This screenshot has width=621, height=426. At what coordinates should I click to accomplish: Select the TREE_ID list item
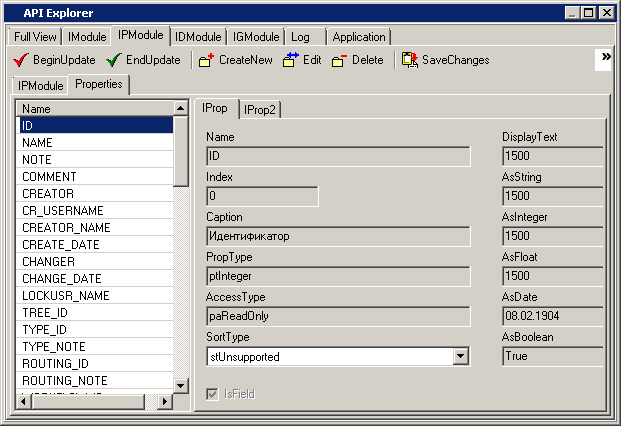coord(44,312)
